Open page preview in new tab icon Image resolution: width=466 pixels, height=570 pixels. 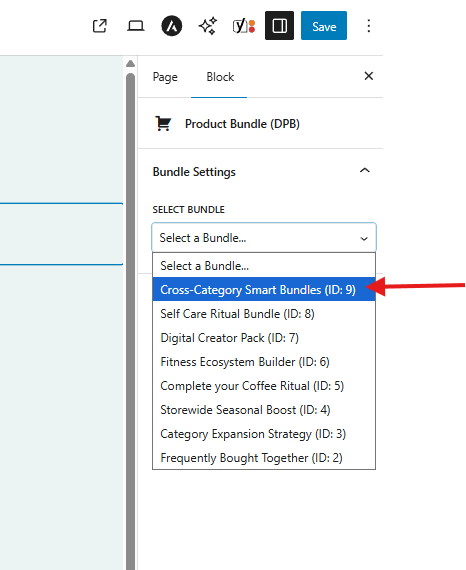pyautogui.click(x=100, y=26)
